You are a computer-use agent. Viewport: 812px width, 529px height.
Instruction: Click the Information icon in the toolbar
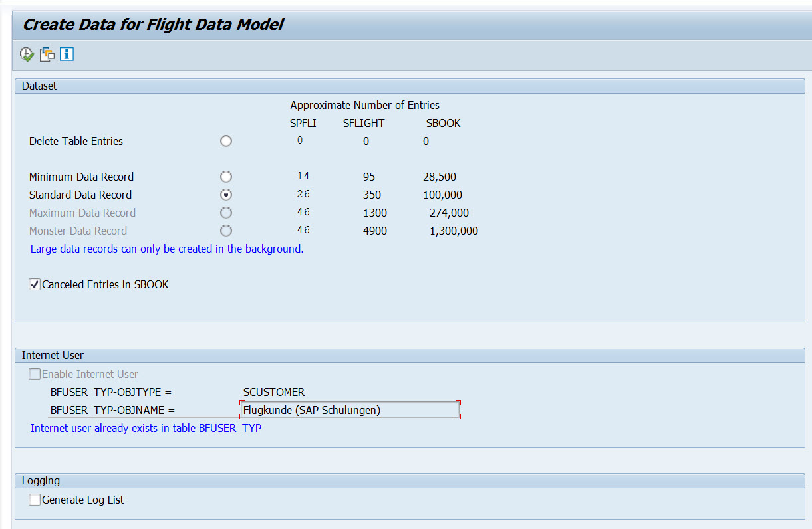(66, 54)
